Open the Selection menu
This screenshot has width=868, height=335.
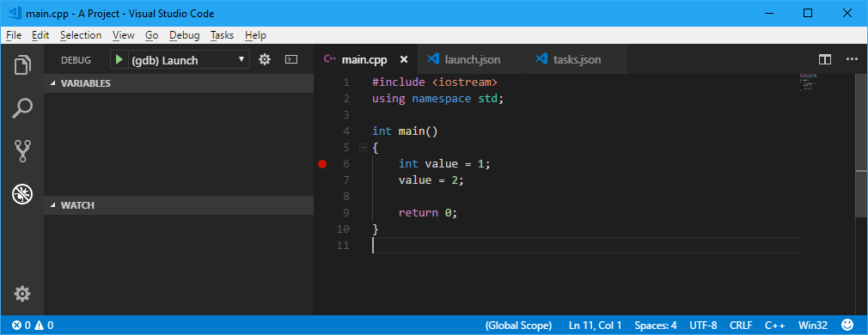pos(81,35)
